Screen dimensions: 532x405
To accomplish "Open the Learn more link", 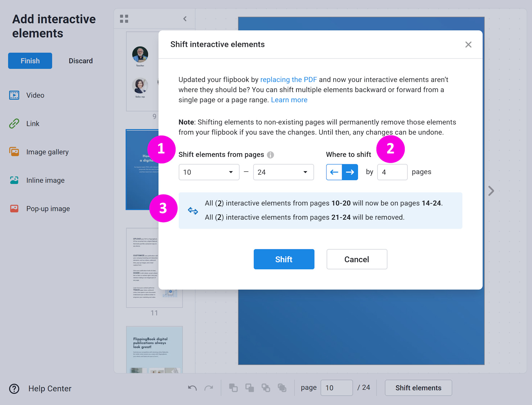I will click(x=289, y=100).
